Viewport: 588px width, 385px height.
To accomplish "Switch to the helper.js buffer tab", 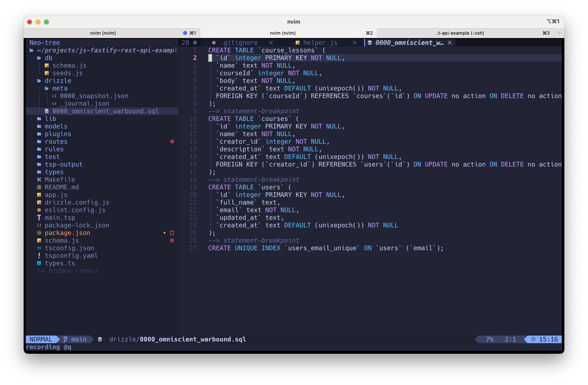I will (320, 43).
